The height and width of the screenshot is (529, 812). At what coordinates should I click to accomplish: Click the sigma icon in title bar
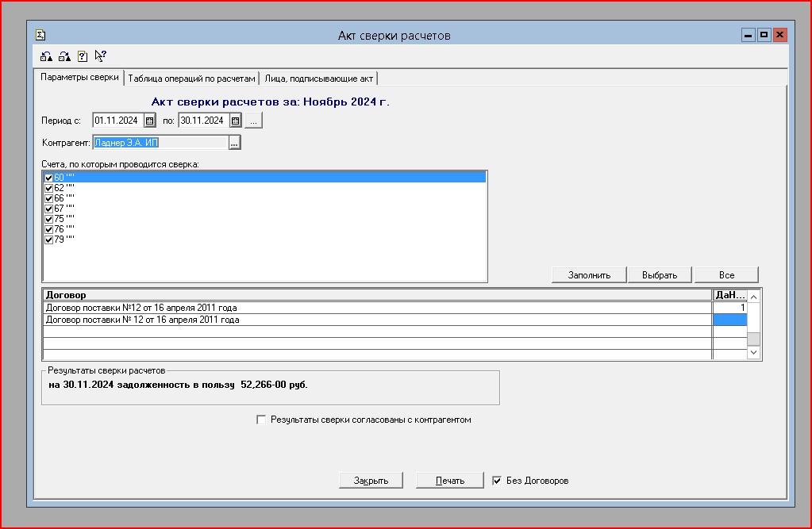(40, 35)
